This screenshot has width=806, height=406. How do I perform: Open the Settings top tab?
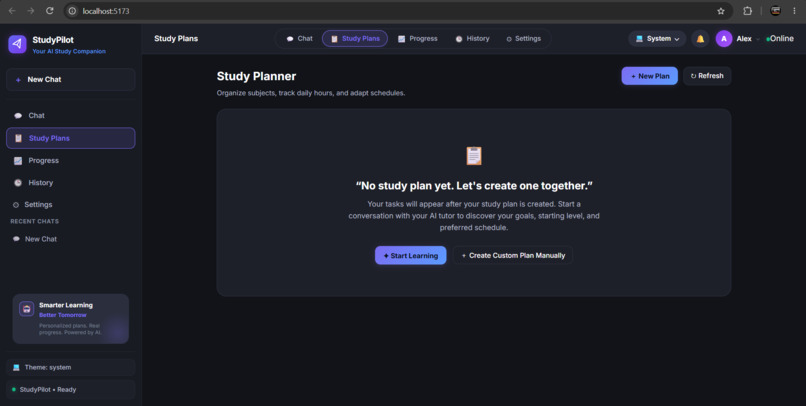pyautogui.click(x=523, y=39)
